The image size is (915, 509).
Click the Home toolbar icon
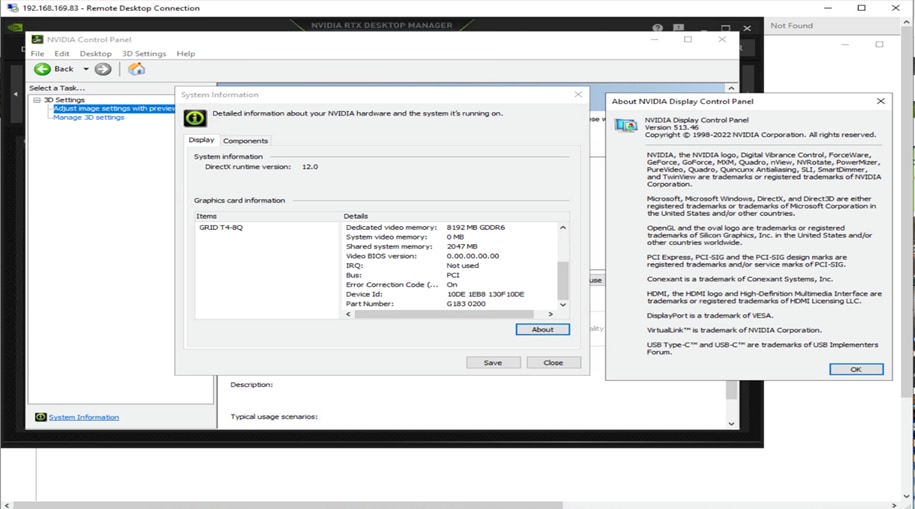click(136, 69)
